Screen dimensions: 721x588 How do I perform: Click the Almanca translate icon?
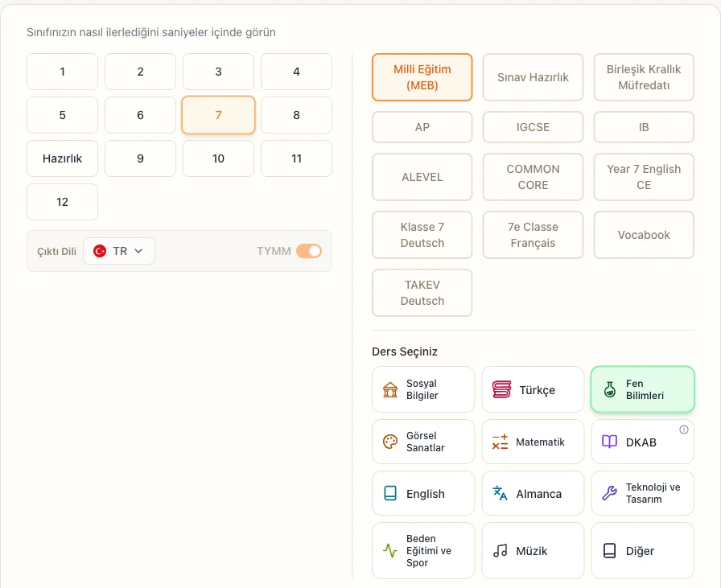pyautogui.click(x=500, y=493)
